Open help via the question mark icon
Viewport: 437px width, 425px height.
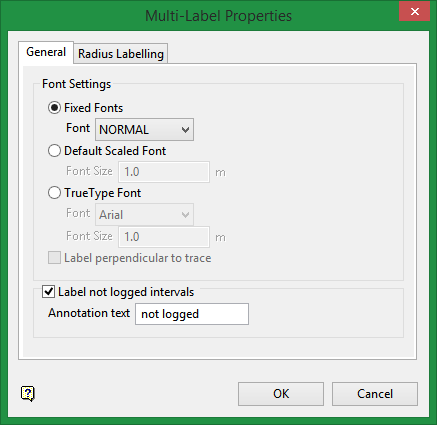28,394
